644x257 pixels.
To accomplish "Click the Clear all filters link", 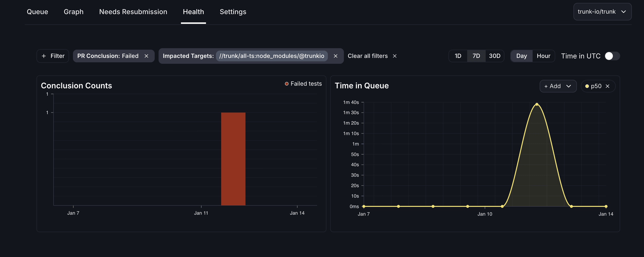I will click(x=367, y=56).
